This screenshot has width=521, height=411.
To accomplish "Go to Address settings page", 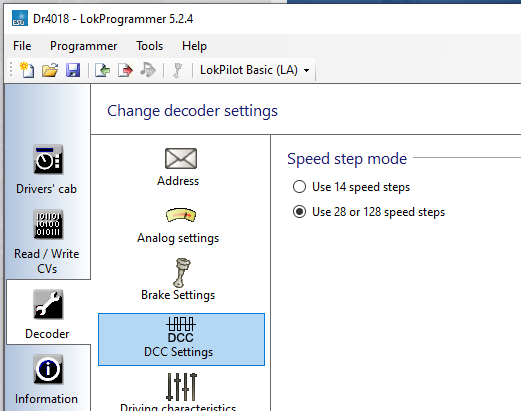I will coord(179,167).
